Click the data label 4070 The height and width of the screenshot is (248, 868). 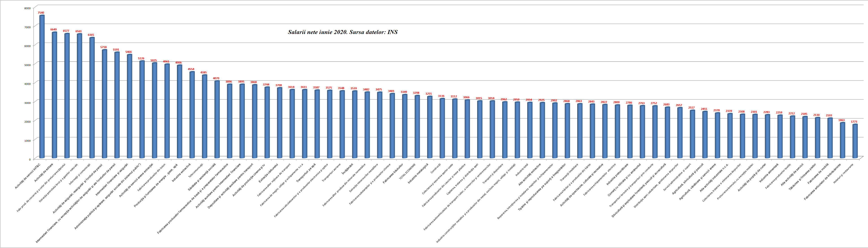[216, 78]
